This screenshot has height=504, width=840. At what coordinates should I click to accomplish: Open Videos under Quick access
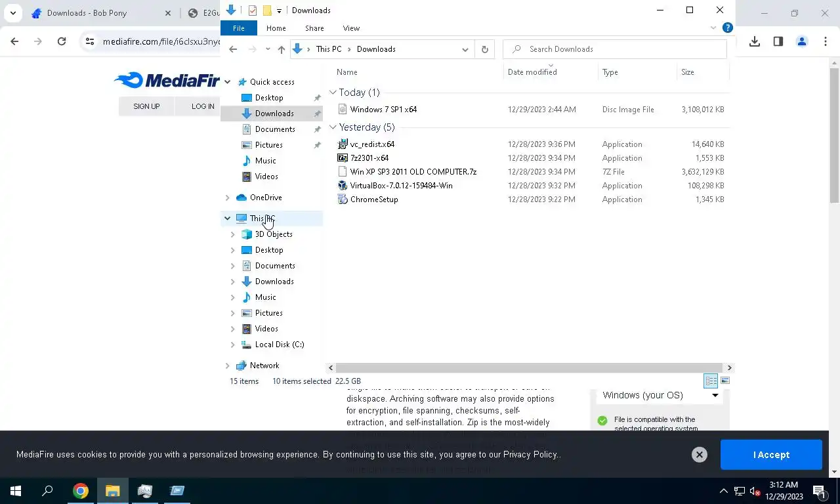266,177
